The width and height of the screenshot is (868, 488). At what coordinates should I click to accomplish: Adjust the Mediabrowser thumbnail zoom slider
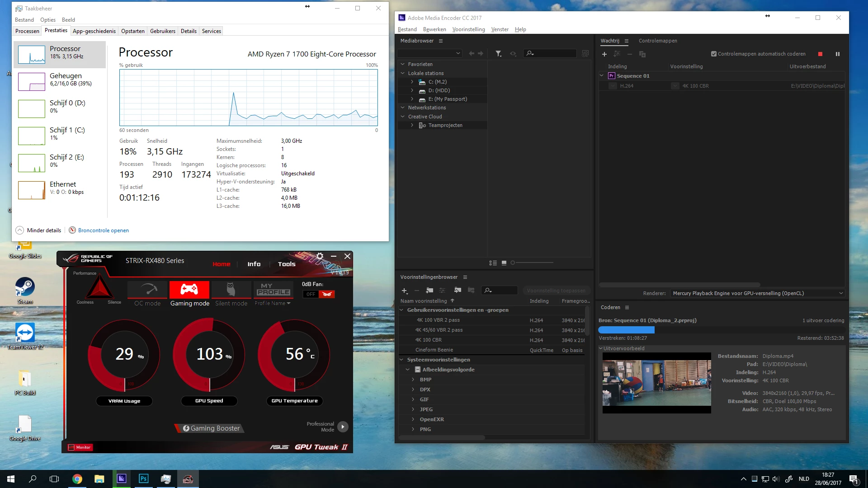513,263
